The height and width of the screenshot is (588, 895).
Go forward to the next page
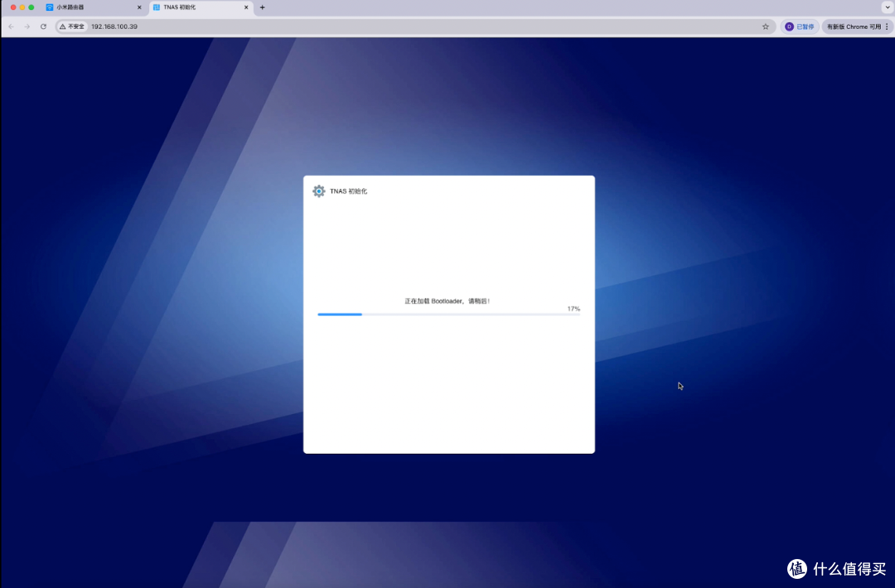[x=27, y=27]
